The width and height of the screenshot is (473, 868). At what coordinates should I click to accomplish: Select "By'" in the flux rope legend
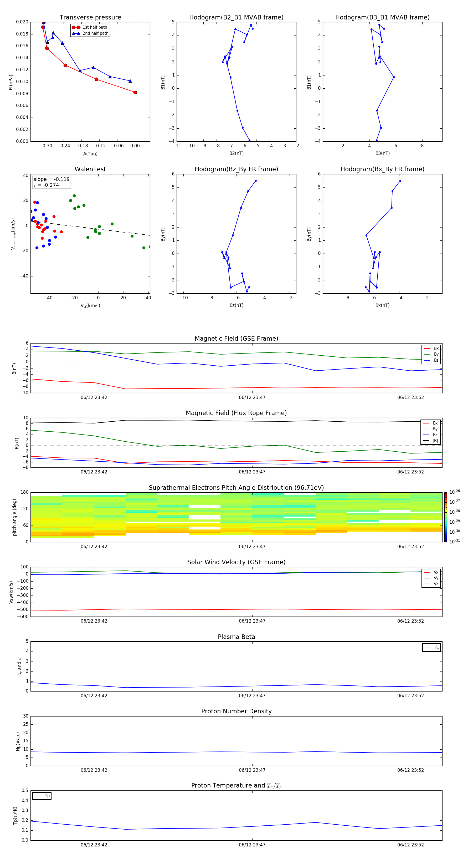(x=431, y=429)
